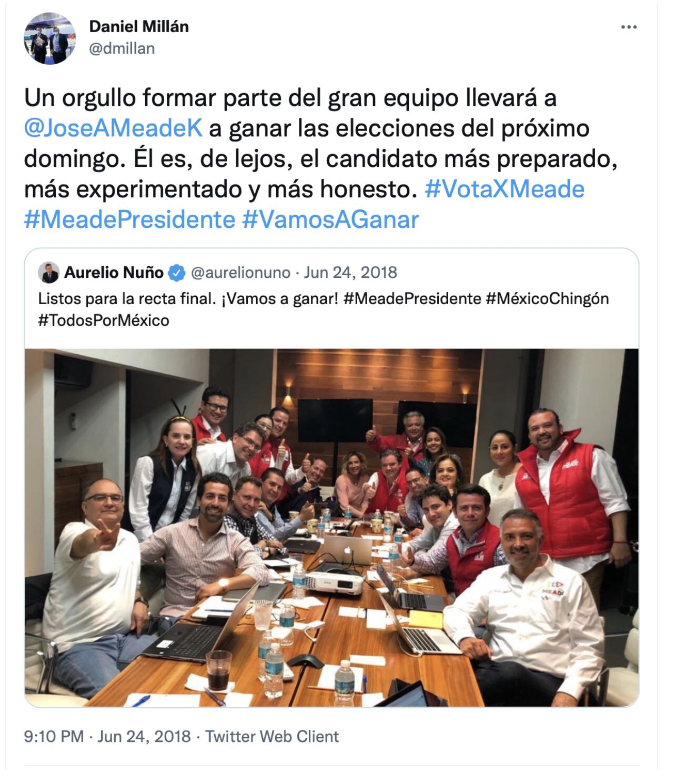685x784 pixels.
Task: Open the @JoseAMeadeK mention
Action: pyautogui.click(x=114, y=128)
